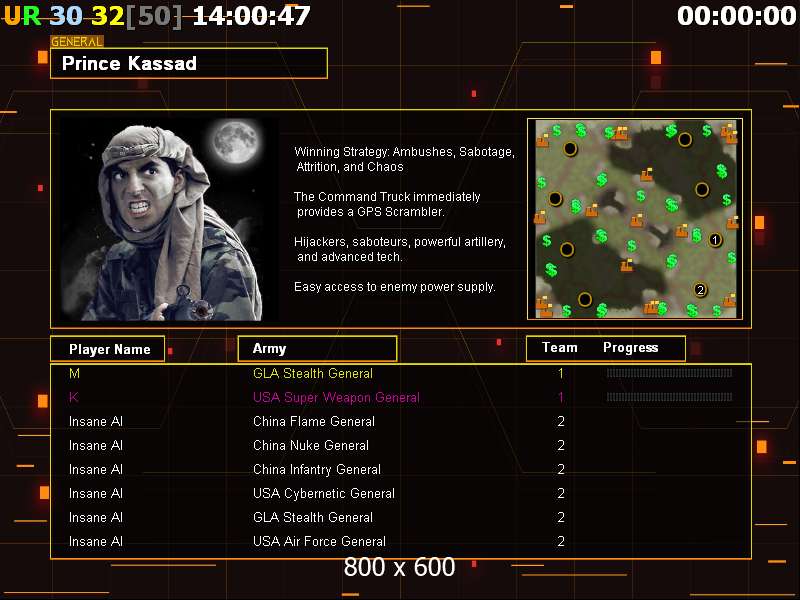This screenshot has width=800, height=600.
Task: Click Insane AI name beside USA Air Force General
Action: 96,541
